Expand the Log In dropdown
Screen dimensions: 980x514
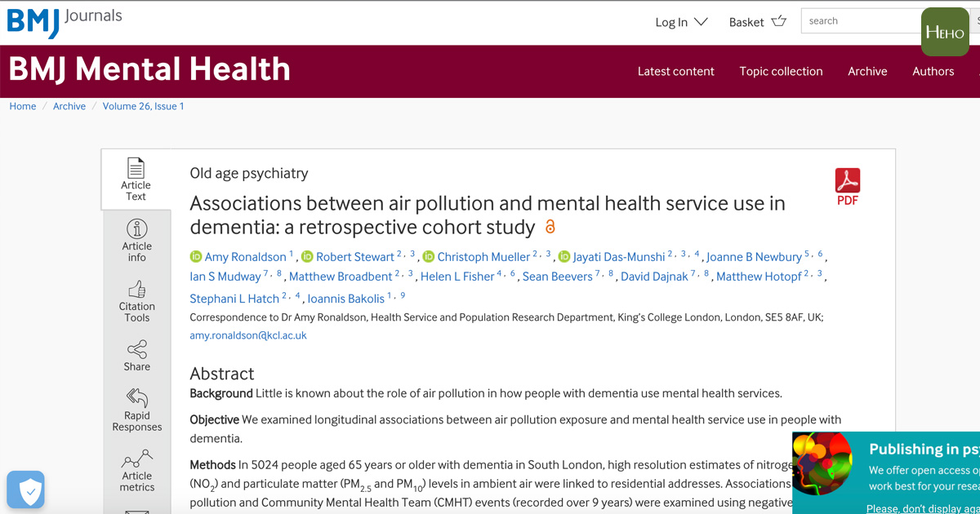click(681, 22)
